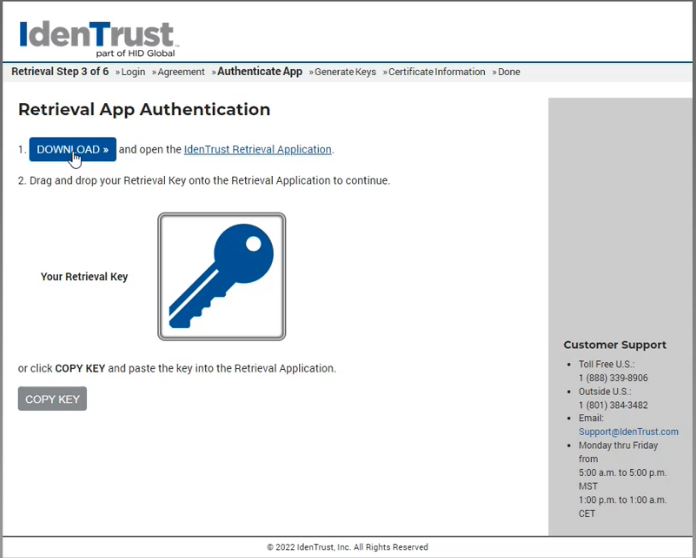
Task: Click the Customer Support heading
Action: pyautogui.click(x=614, y=345)
